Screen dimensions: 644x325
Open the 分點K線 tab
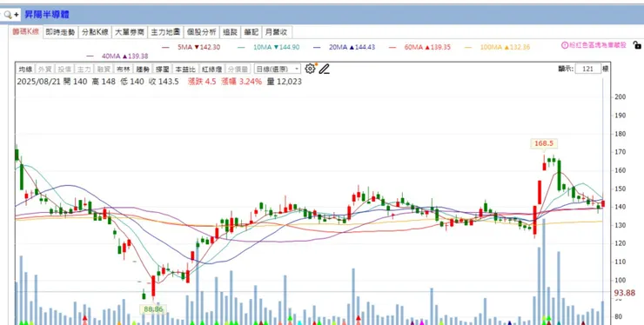(95, 32)
